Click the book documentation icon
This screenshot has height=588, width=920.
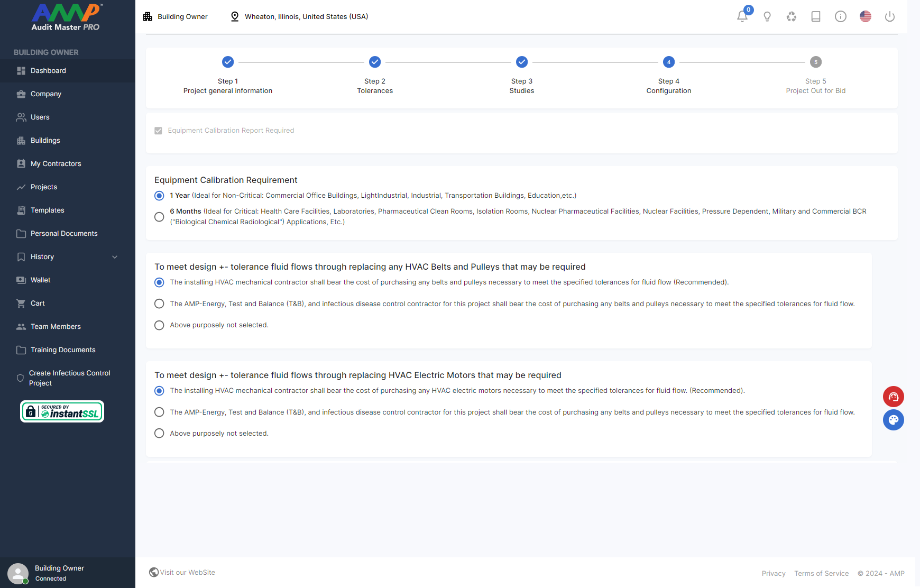[x=815, y=16]
